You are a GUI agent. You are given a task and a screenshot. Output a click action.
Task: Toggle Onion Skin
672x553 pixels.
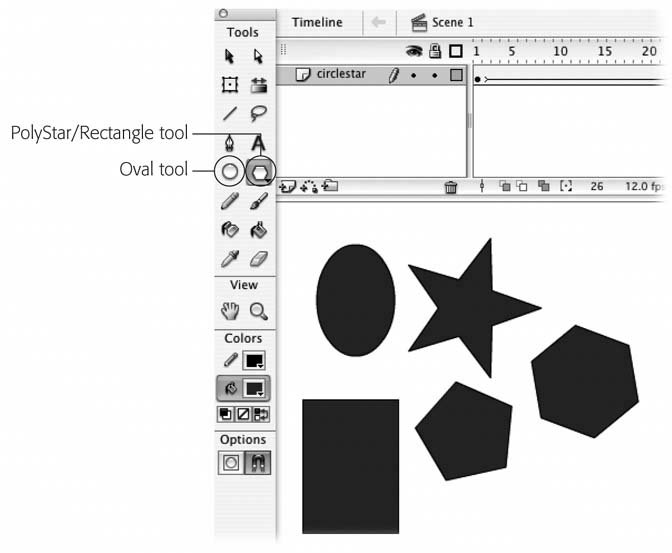click(x=505, y=186)
